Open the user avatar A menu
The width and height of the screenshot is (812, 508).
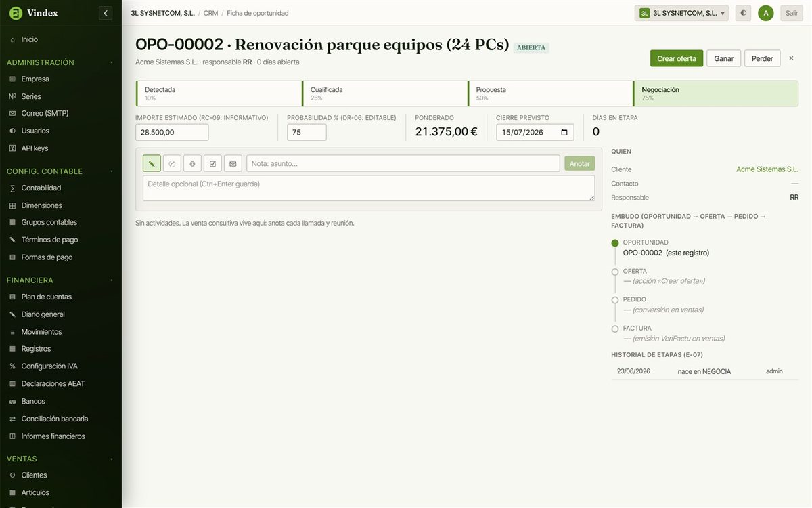click(x=765, y=13)
